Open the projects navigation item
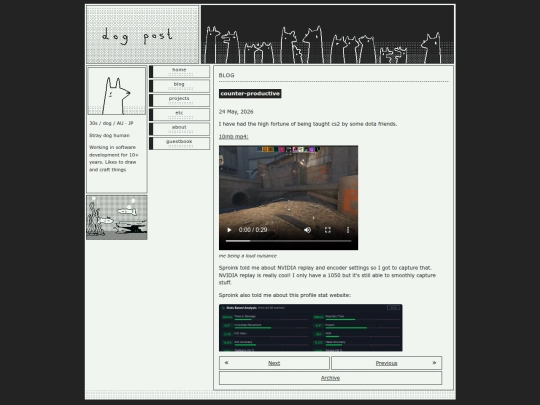 point(179,100)
